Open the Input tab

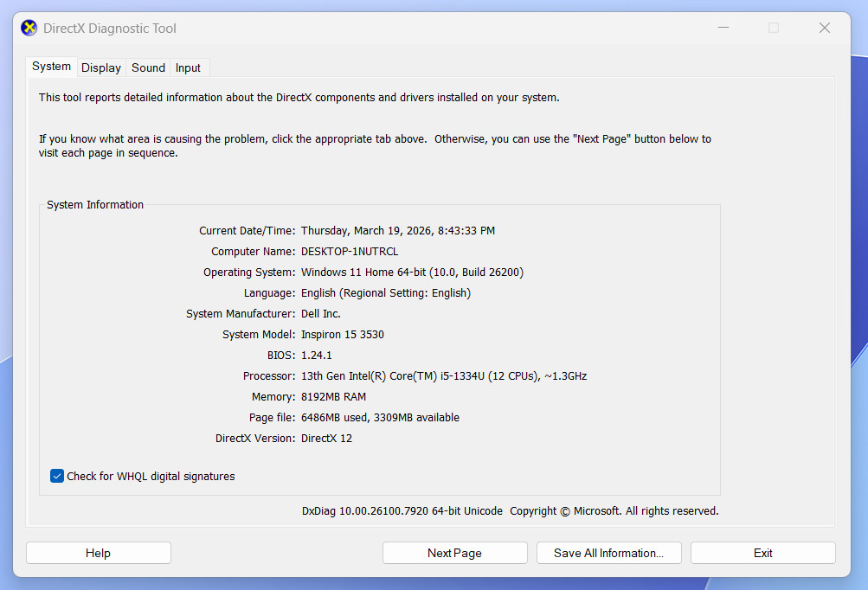tap(188, 67)
